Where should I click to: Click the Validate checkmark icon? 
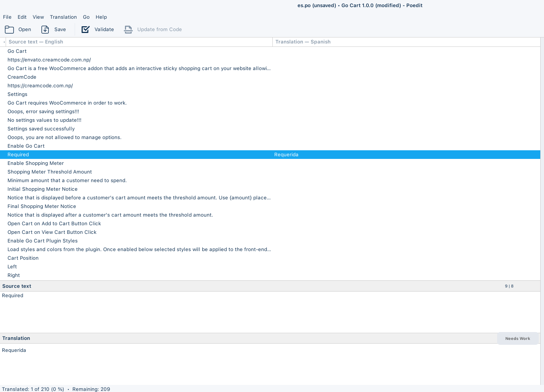(x=86, y=30)
